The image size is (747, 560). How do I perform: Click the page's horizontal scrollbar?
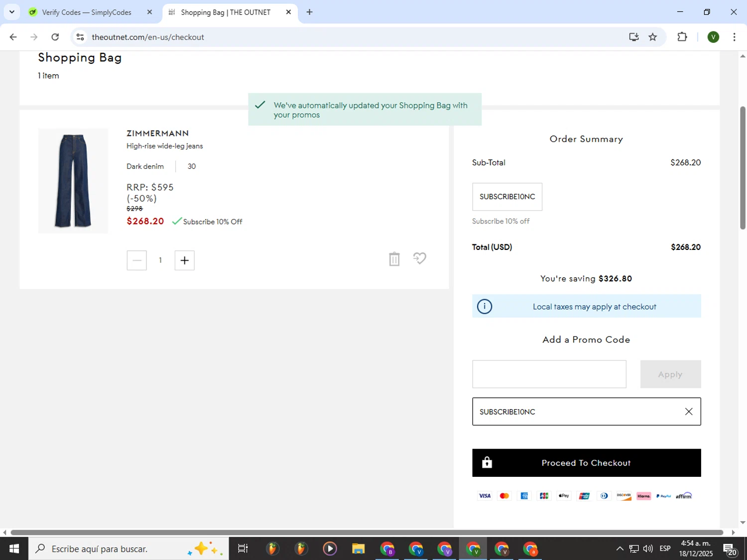click(367, 532)
